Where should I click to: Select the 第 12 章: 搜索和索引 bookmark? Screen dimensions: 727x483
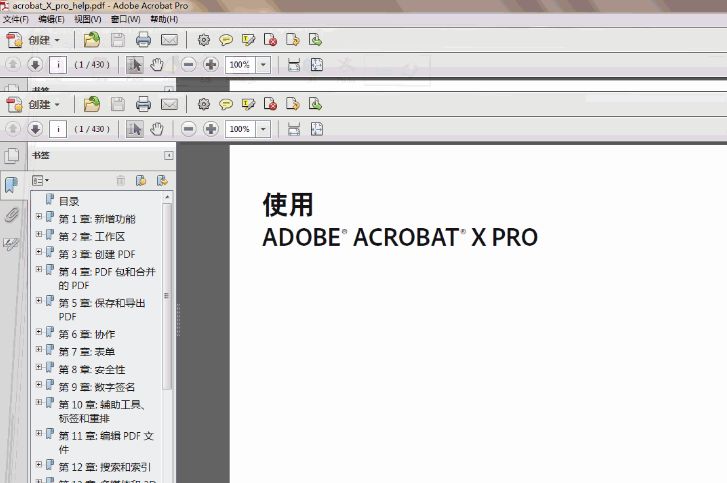pyautogui.click(x=105, y=467)
